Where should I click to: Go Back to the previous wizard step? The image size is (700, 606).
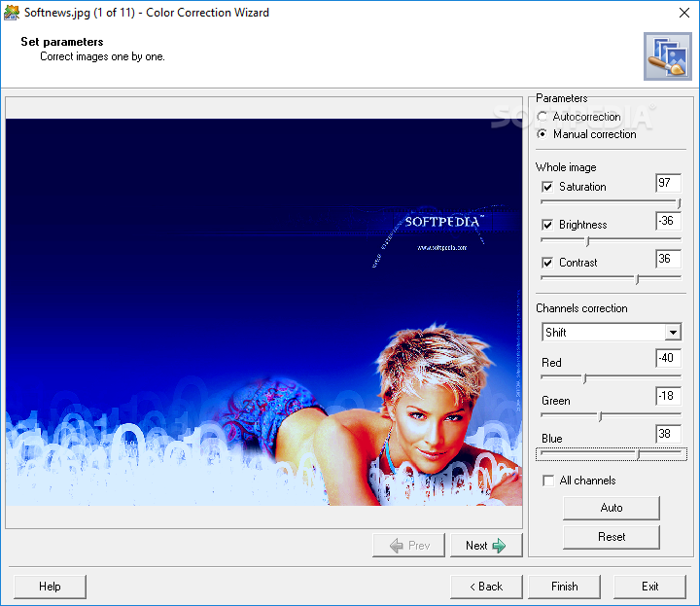[x=486, y=587]
